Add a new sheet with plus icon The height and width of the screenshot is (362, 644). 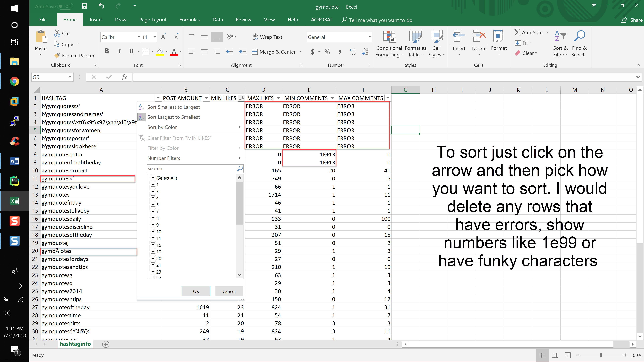[105, 344]
